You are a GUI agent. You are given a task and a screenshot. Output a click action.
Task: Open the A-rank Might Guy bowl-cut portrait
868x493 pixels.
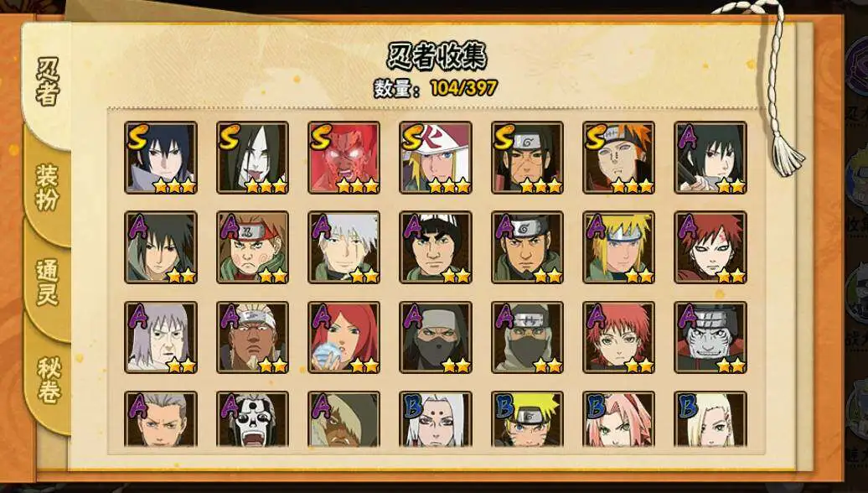[x=436, y=247]
